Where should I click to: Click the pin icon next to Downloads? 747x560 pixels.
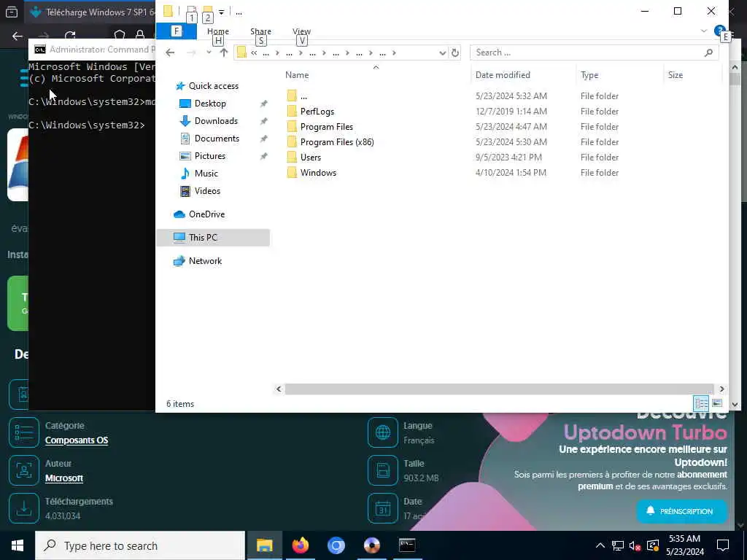263,122
